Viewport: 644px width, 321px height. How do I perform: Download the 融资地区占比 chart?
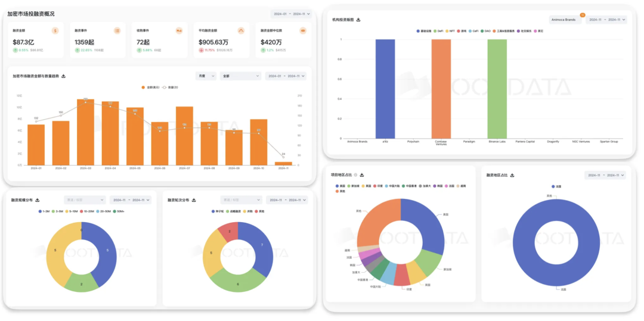512,175
